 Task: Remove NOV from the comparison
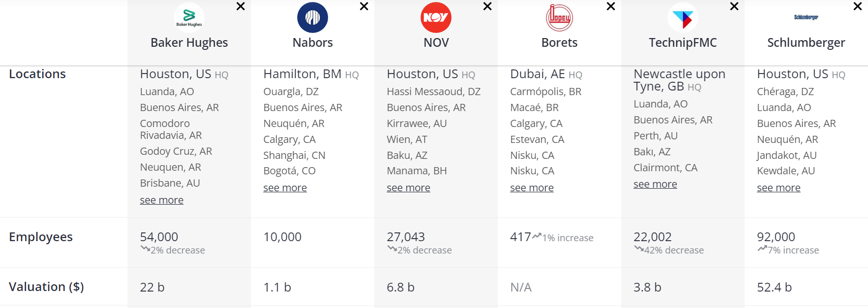(x=487, y=7)
